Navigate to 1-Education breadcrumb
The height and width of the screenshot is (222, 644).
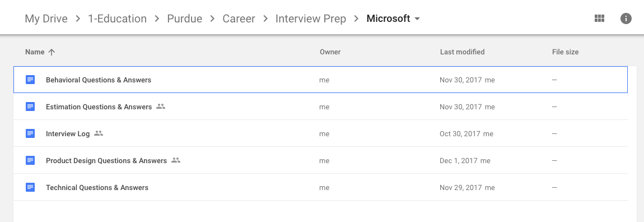[x=117, y=18]
